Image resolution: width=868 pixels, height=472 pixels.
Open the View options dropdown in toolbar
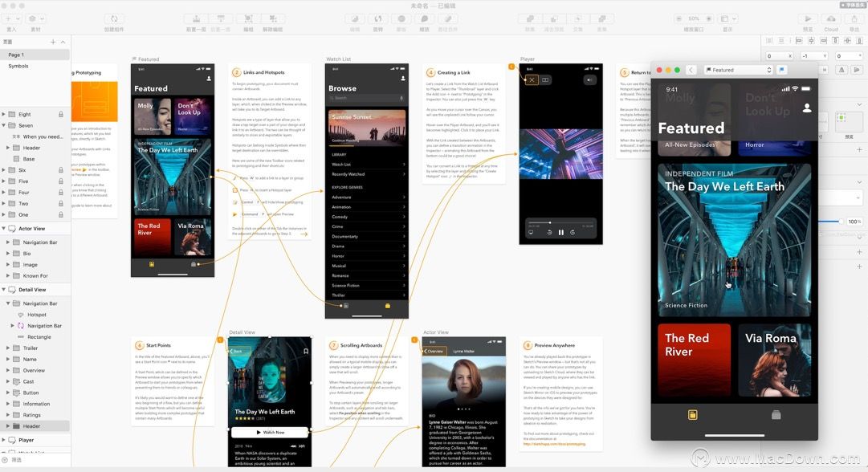pyautogui.click(x=728, y=18)
